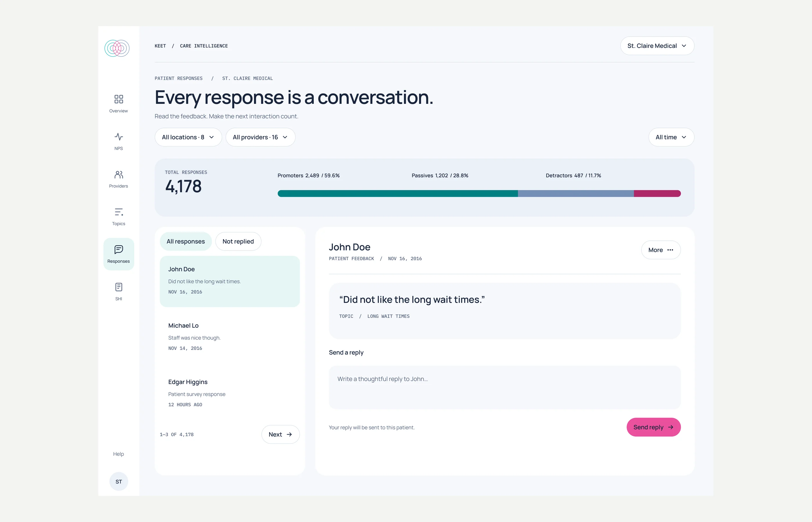
Task: Open the Help link in sidebar
Action: [119, 454]
